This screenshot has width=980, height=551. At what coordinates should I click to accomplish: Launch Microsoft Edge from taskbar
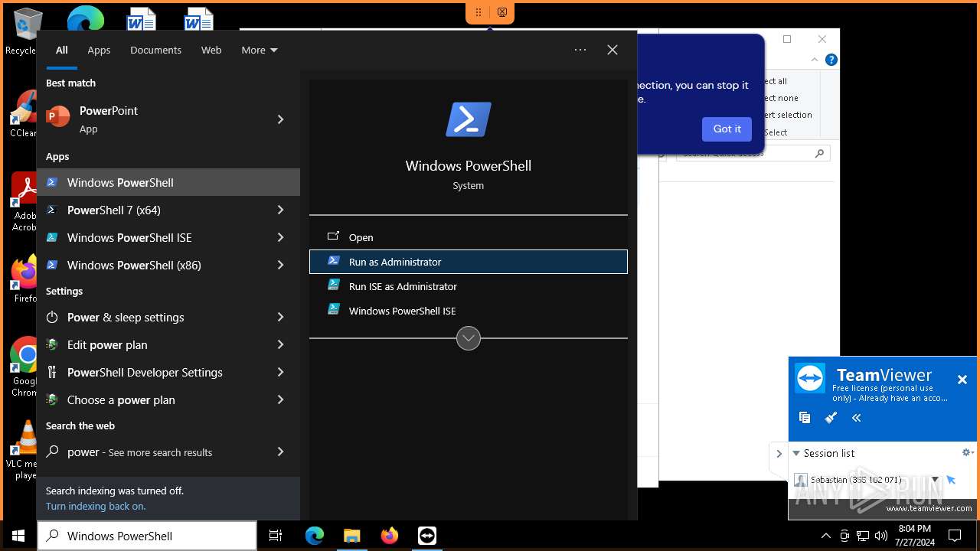pyautogui.click(x=315, y=536)
